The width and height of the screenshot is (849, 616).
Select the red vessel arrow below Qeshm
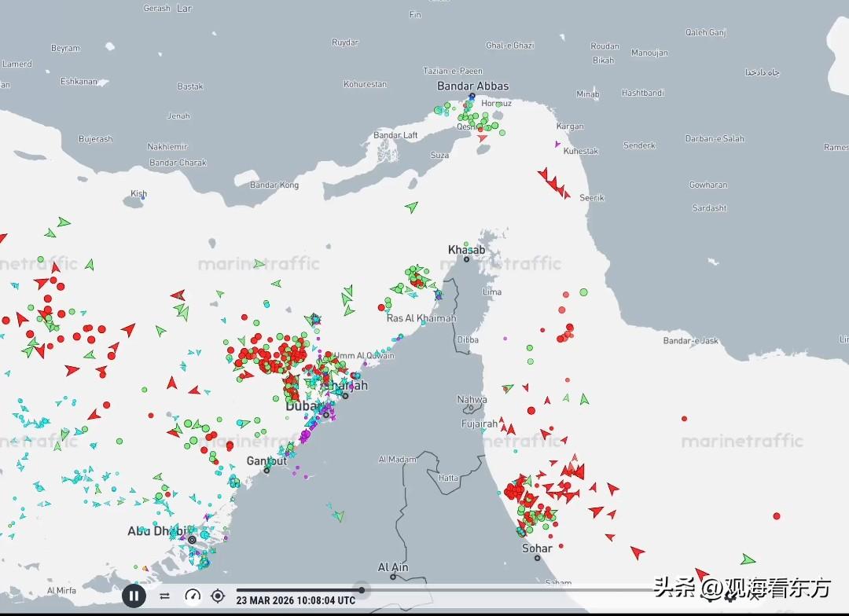click(482, 138)
